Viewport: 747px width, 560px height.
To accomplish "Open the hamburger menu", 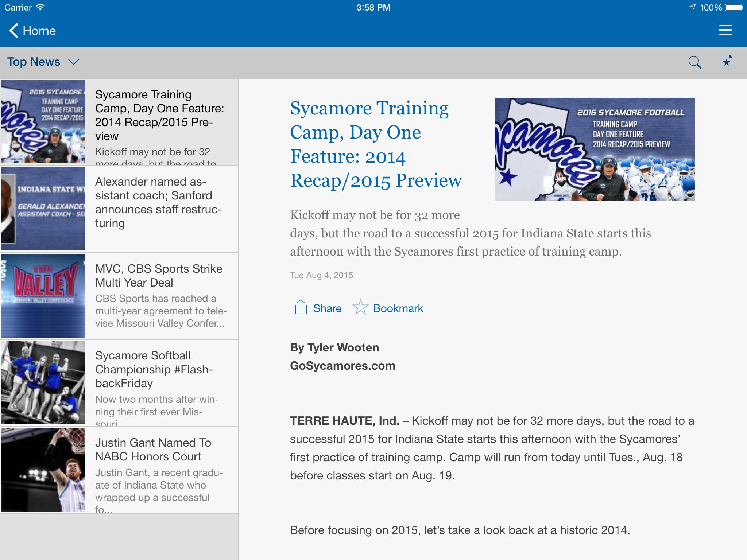I will pyautogui.click(x=725, y=30).
